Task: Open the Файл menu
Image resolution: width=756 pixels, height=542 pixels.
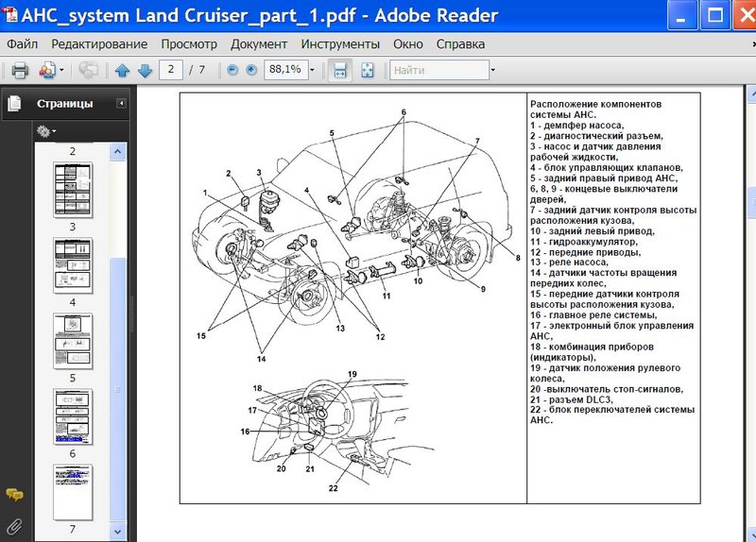Action: [x=22, y=44]
